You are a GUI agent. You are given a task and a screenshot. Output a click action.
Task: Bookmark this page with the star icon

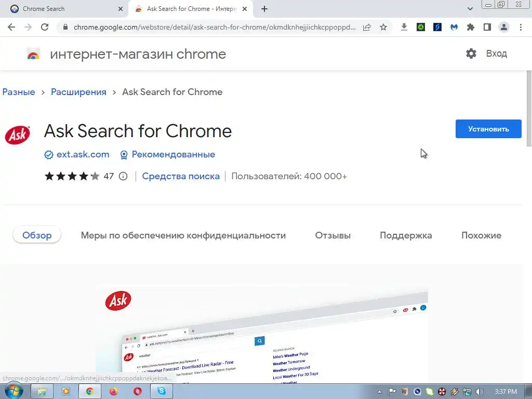383,27
